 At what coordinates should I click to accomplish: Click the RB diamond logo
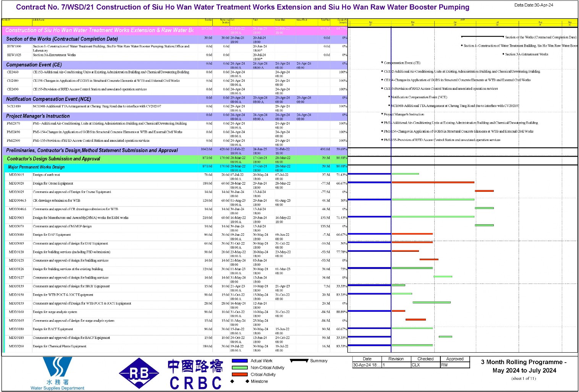click(x=139, y=373)
